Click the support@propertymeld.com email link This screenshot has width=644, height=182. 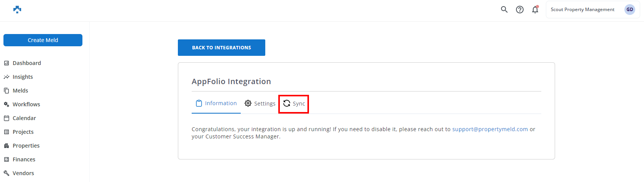click(490, 129)
